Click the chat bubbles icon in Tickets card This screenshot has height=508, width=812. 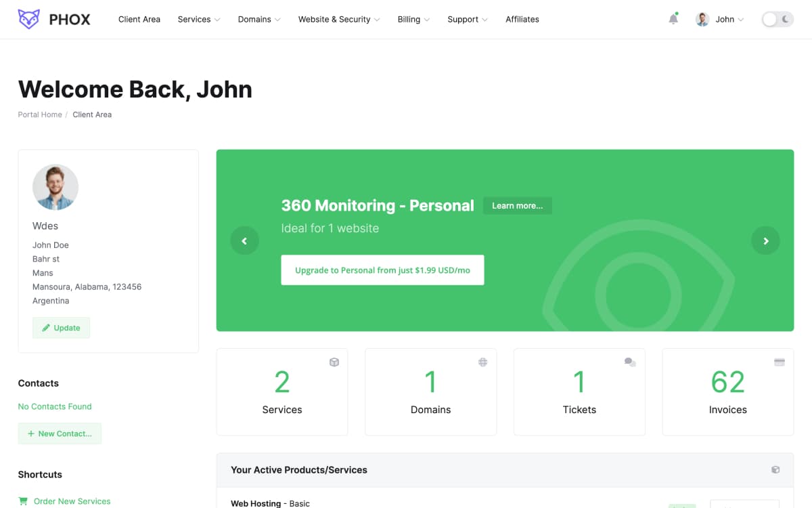pos(630,362)
